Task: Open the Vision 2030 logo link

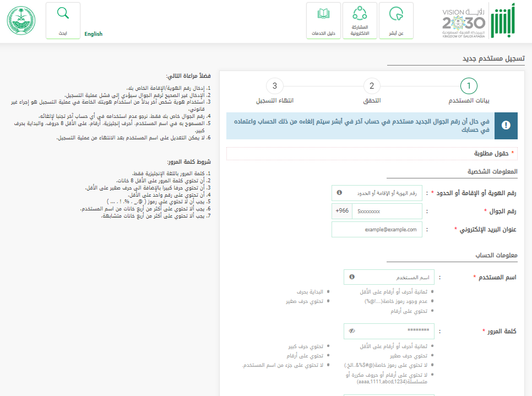Action: pyautogui.click(x=464, y=22)
